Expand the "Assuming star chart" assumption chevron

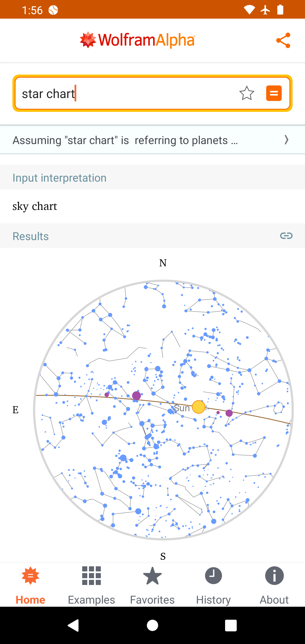(x=286, y=140)
